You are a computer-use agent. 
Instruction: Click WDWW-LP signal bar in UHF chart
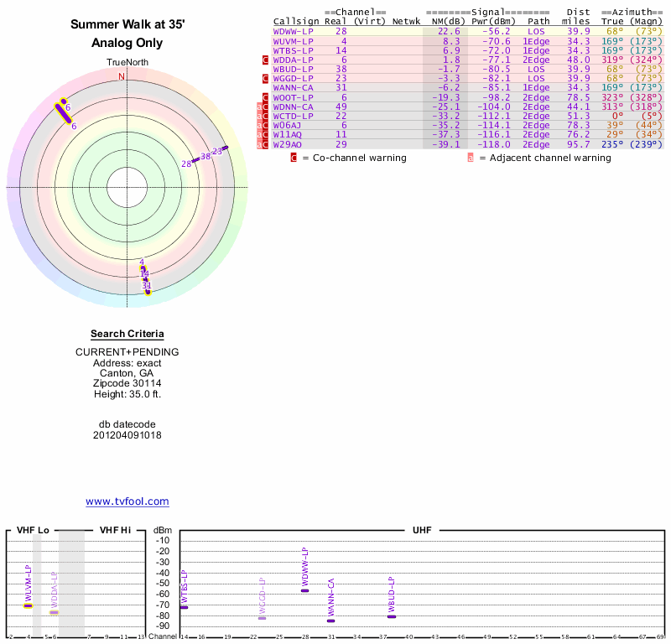[x=304, y=590]
